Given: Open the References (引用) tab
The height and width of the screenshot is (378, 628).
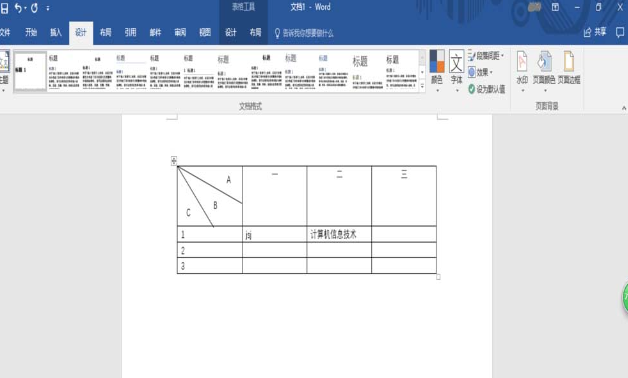Looking at the screenshot, I should click(130, 32).
